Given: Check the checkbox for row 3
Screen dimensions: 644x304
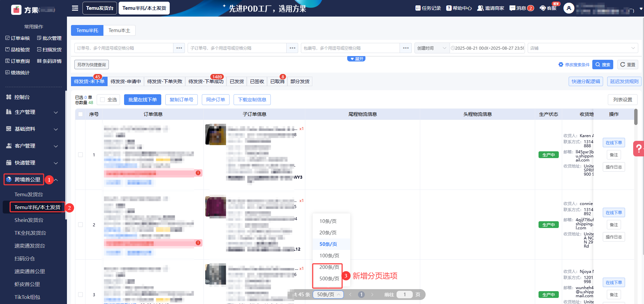Looking at the screenshot, I should (x=80, y=295).
